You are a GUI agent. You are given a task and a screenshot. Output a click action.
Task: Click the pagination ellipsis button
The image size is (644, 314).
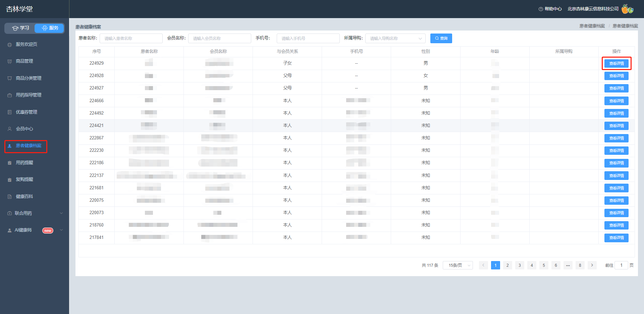[x=568, y=265]
